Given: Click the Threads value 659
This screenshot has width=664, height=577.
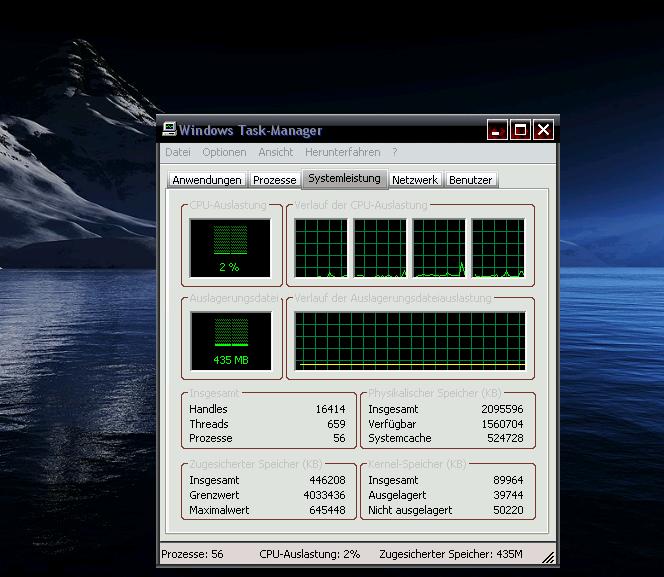Looking at the screenshot, I should coord(336,424).
